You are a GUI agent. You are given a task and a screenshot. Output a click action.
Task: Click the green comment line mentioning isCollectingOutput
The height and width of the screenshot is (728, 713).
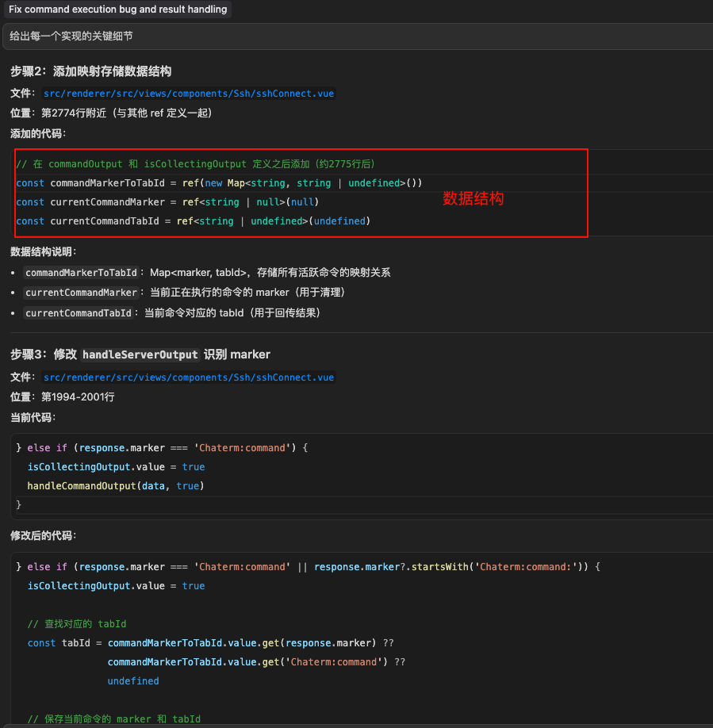[195, 164]
